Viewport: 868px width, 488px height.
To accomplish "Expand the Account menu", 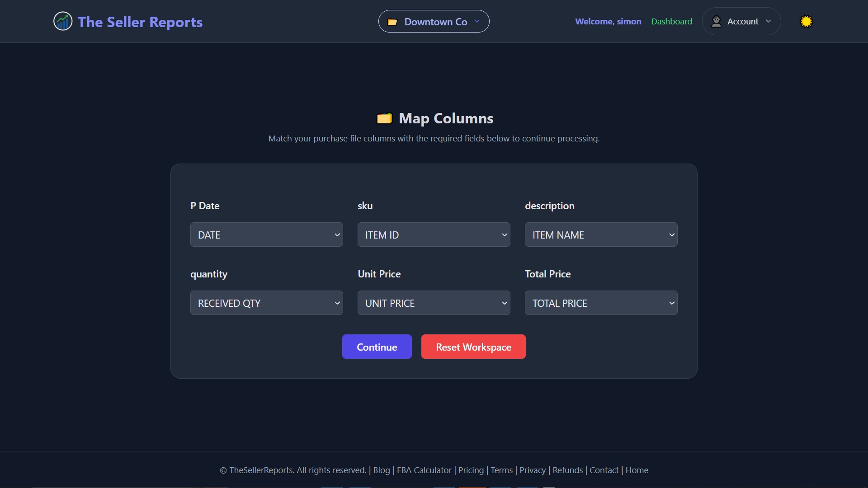I will pyautogui.click(x=741, y=21).
